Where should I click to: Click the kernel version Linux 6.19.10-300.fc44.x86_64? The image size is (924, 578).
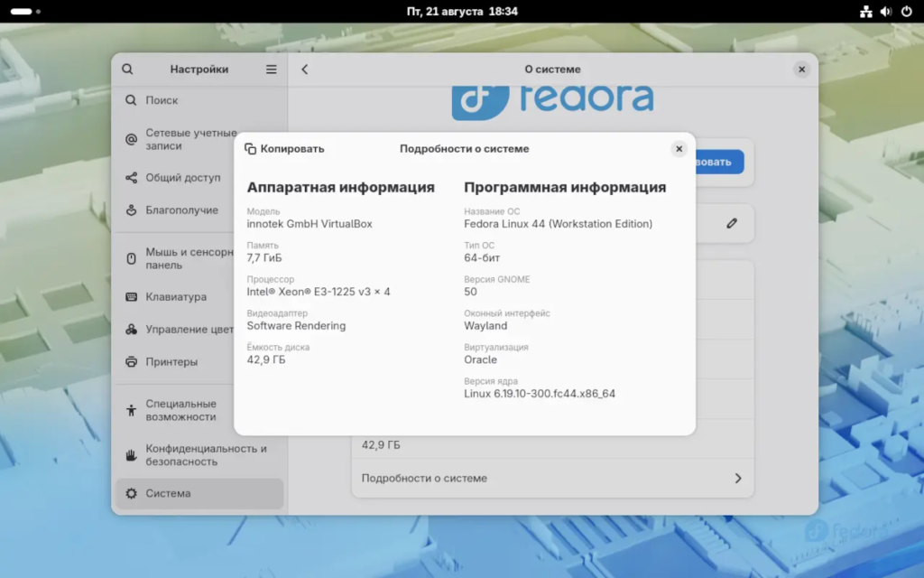pyautogui.click(x=540, y=394)
